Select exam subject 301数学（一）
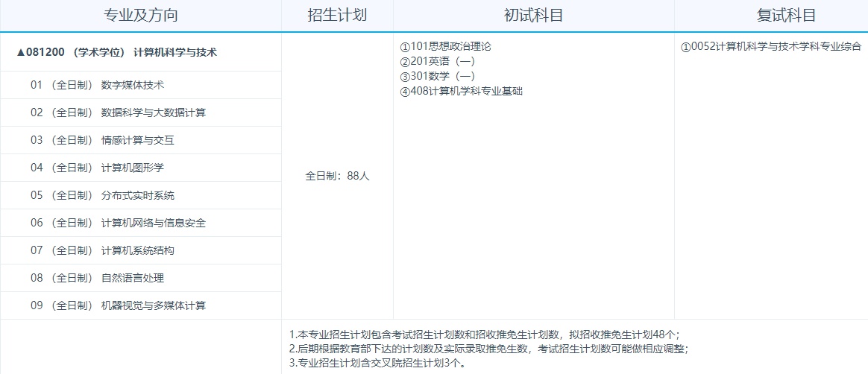Screen dimensions: 868x374 (437, 76)
